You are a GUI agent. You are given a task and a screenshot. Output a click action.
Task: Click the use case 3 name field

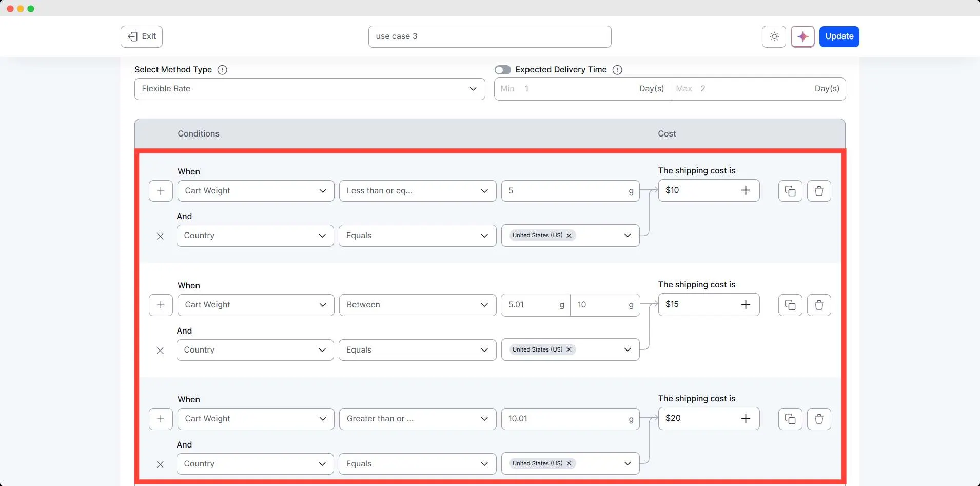(489, 36)
